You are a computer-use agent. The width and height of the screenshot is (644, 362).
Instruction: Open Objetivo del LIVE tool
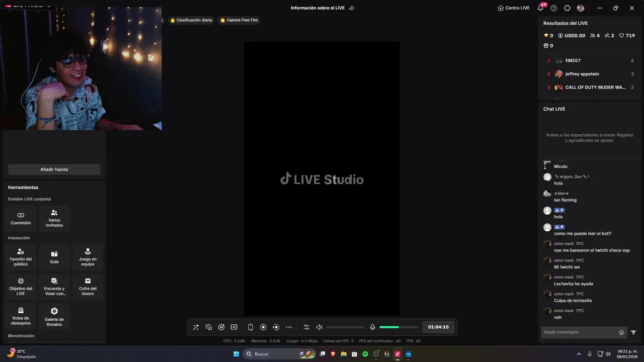click(x=21, y=287)
